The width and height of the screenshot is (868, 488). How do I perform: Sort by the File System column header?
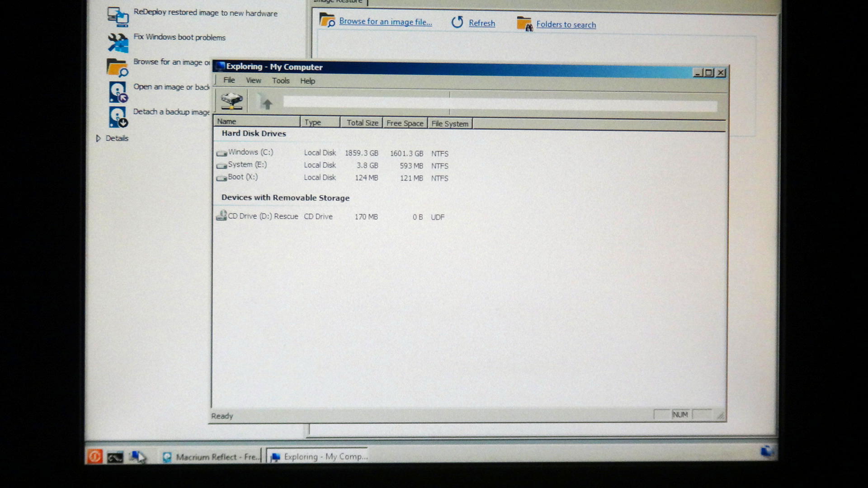coord(450,124)
